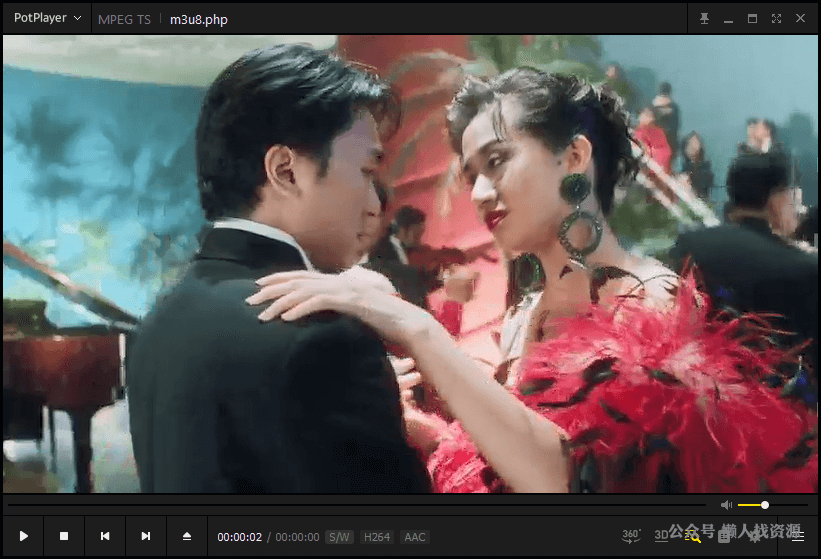Screen dimensions: 821x559
Task: Mute audio via the speaker icon
Action: tap(726, 505)
